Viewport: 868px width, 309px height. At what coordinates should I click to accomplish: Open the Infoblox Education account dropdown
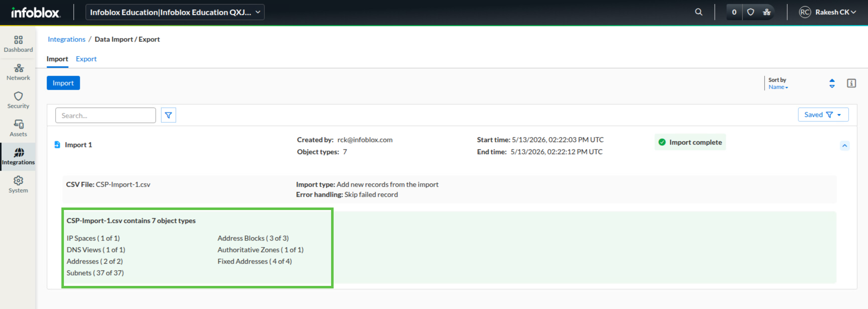coord(175,12)
